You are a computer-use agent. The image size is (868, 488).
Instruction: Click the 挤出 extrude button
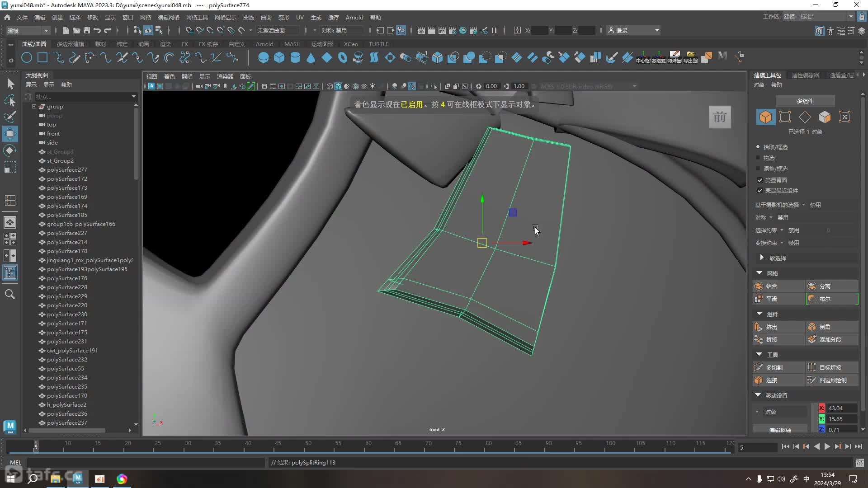tap(778, 327)
